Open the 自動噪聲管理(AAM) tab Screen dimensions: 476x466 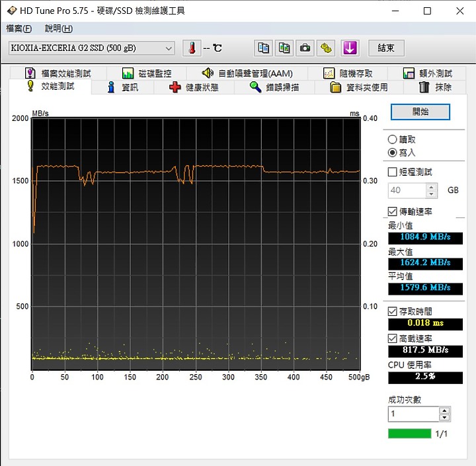tap(247, 73)
